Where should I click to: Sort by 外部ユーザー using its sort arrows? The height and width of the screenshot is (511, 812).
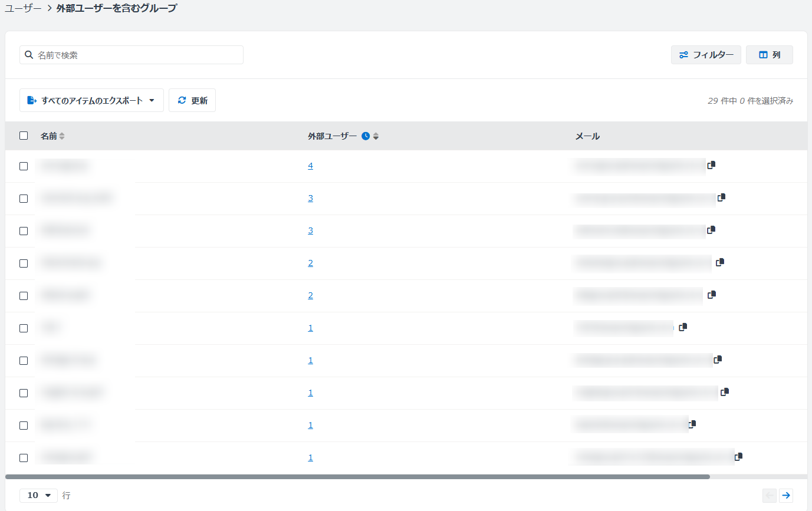pos(376,136)
